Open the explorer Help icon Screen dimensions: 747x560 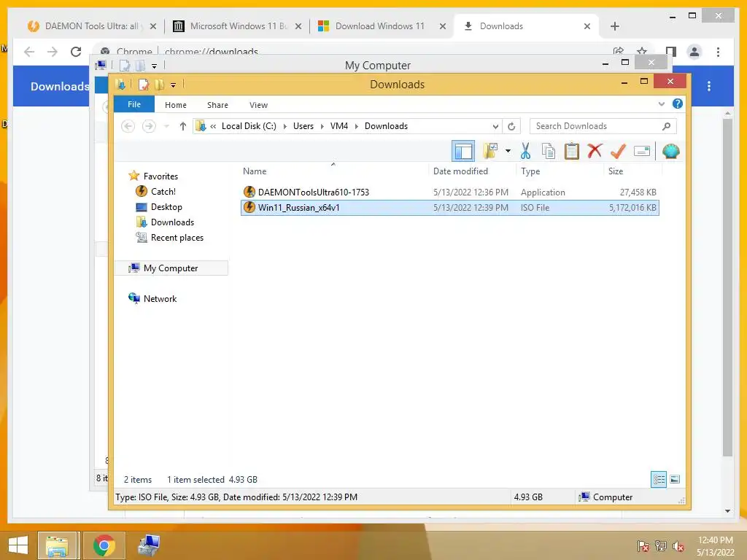(x=678, y=104)
